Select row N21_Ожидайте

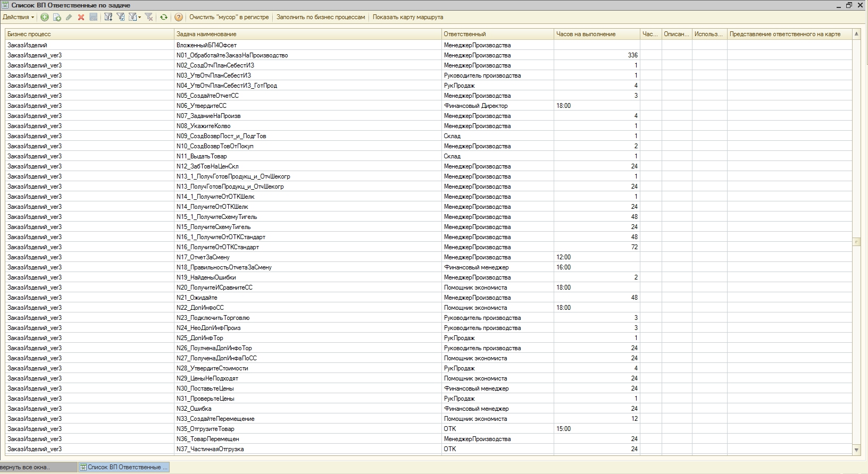coord(429,298)
